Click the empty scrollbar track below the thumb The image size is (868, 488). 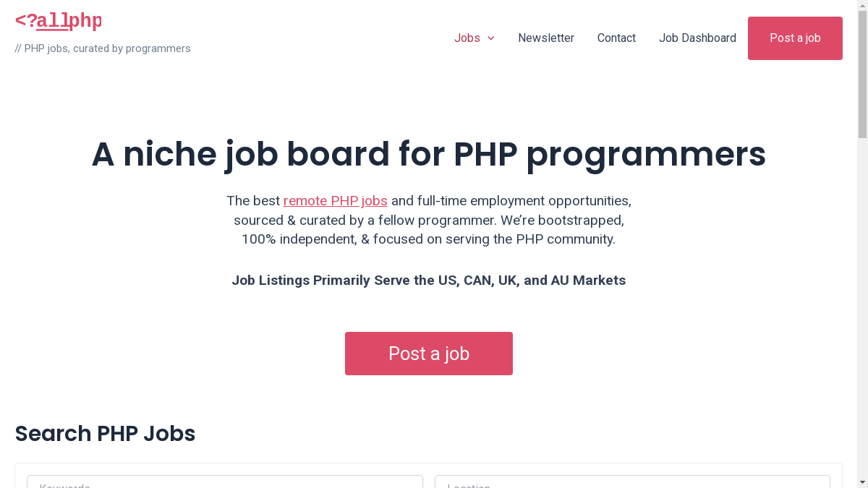(862, 304)
